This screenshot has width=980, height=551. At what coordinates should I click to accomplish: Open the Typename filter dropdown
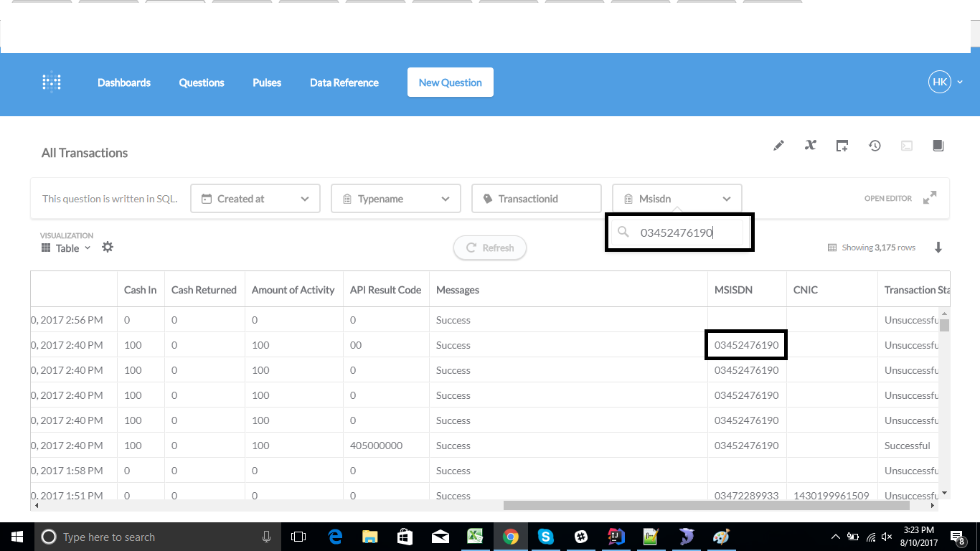(395, 198)
